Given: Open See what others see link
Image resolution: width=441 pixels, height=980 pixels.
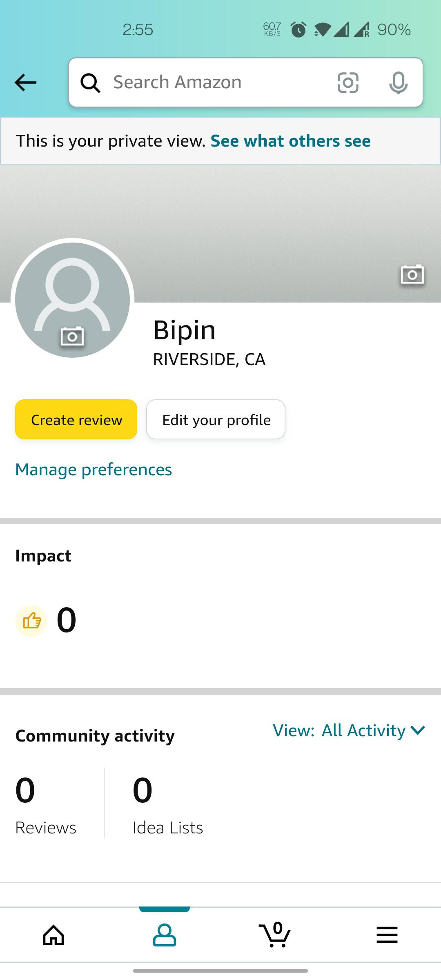Looking at the screenshot, I should pos(291,141).
